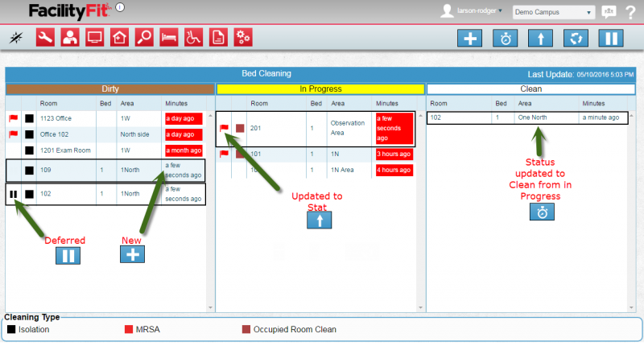Open the document reports icon
This screenshot has height=354, width=644.
point(218,37)
